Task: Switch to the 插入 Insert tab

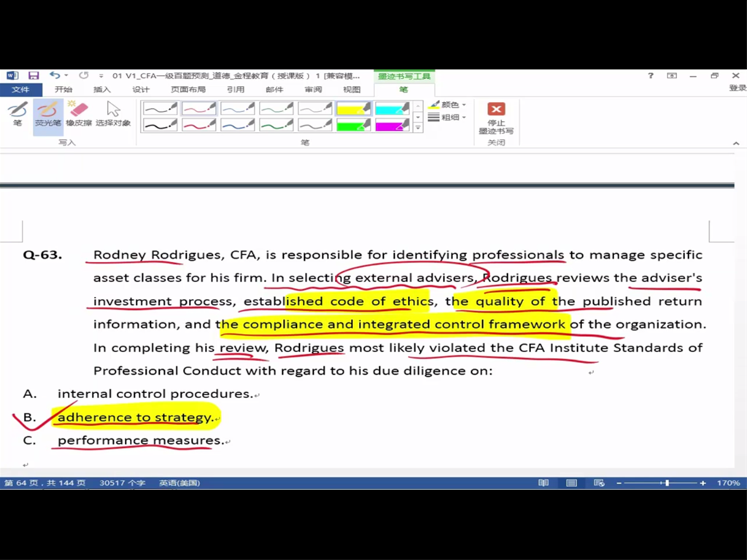Action: point(101,90)
